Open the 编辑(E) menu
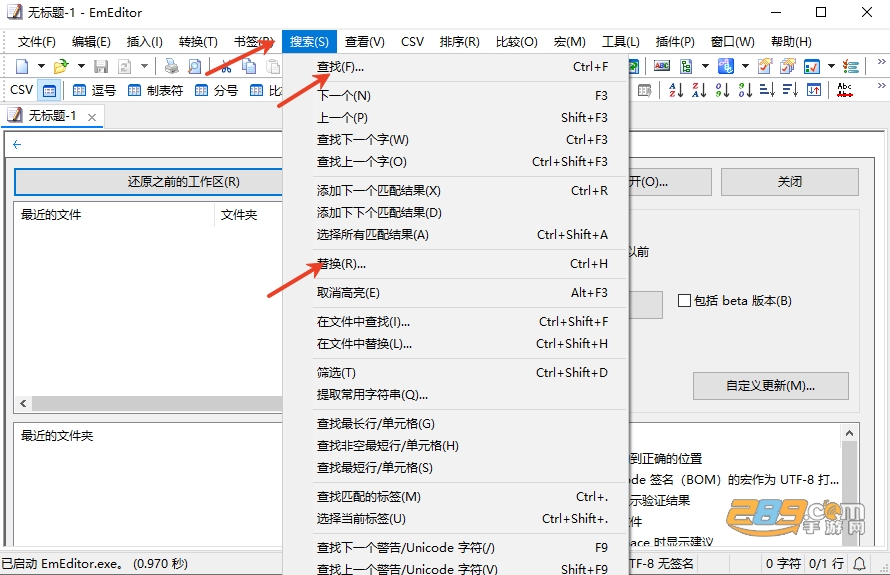The image size is (890, 575). click(x=91, y=41)
